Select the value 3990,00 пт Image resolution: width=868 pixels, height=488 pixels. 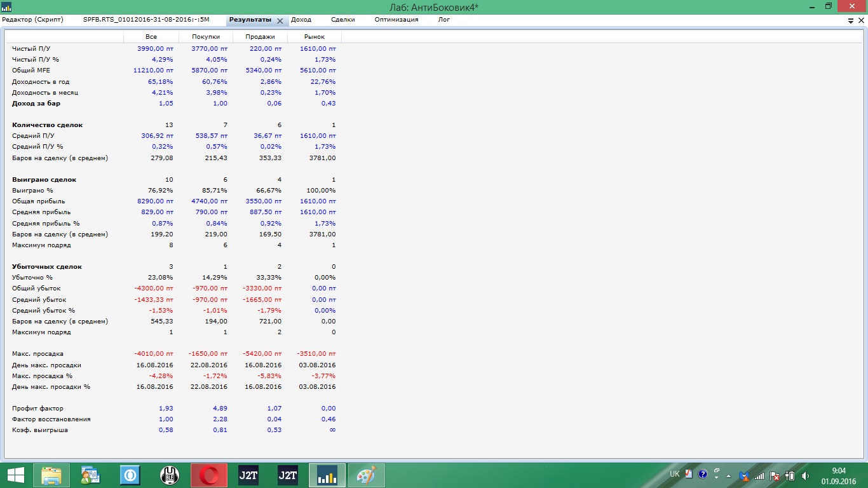pos(155,48)
